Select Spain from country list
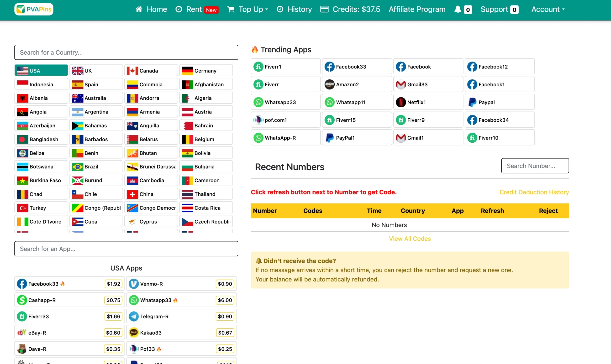611x364 pixels. (x=96, y=84)
